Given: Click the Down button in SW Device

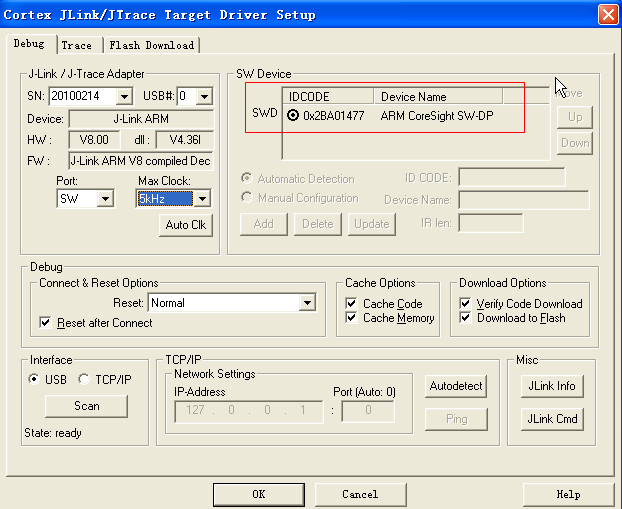Looking at the screenshot, I should pos(575,143).
